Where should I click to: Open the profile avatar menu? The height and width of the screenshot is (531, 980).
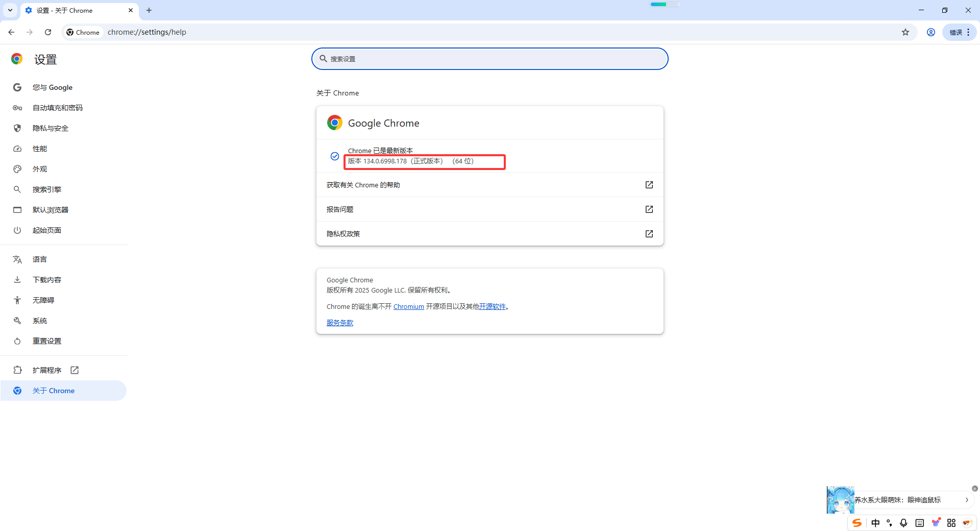(931, 32)
